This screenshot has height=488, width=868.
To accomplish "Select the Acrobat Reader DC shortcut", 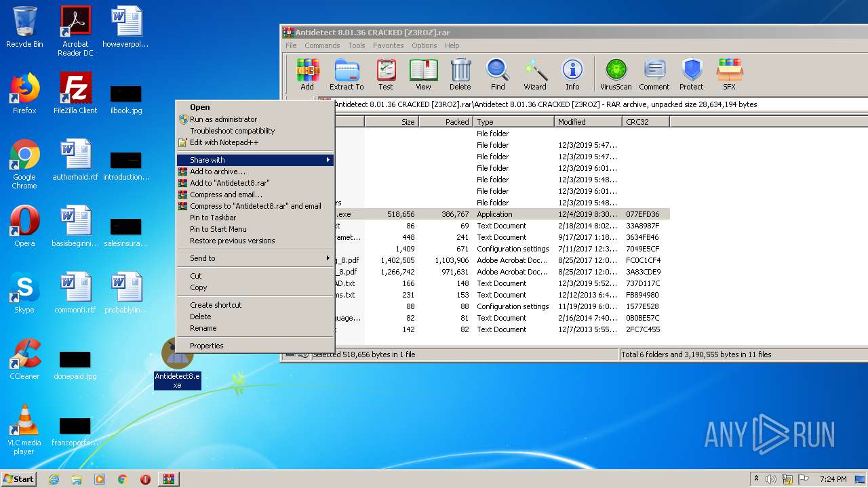I will click(x=75, y=32).
